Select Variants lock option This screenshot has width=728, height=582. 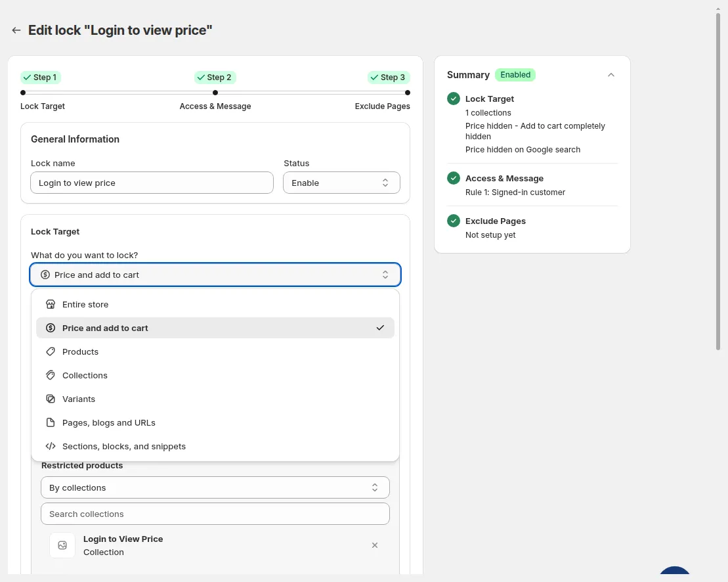(215, 399)
